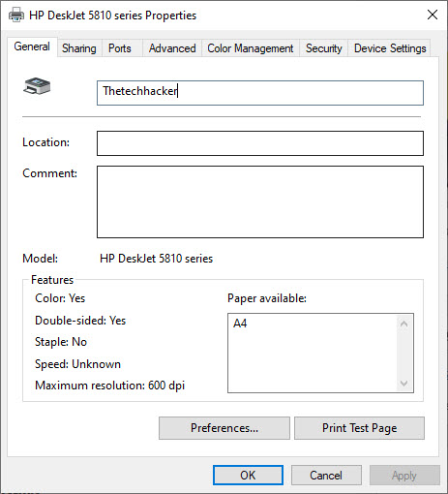This screenshot has height=494, width=448.
Task: Click the Model label
Action: pyautogui.click(x=40, y=259)
